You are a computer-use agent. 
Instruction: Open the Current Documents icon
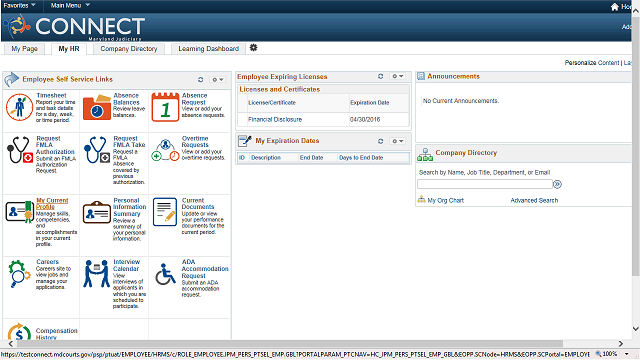point(165,212)
